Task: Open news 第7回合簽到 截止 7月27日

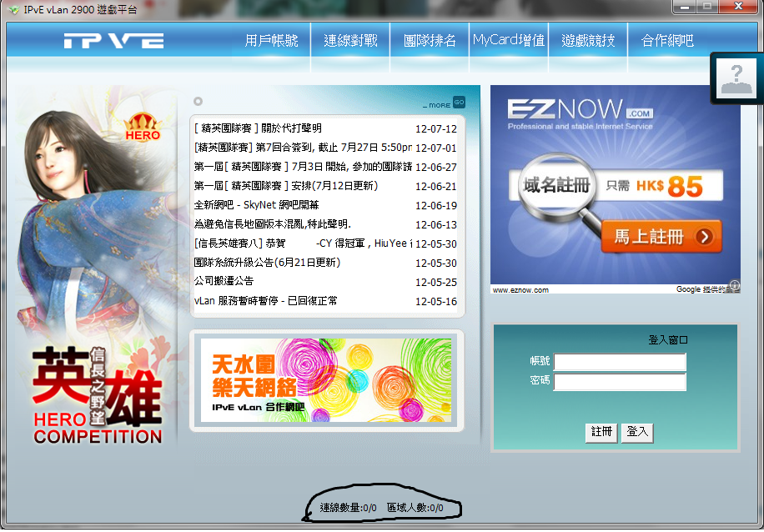Action: point(303,147)
